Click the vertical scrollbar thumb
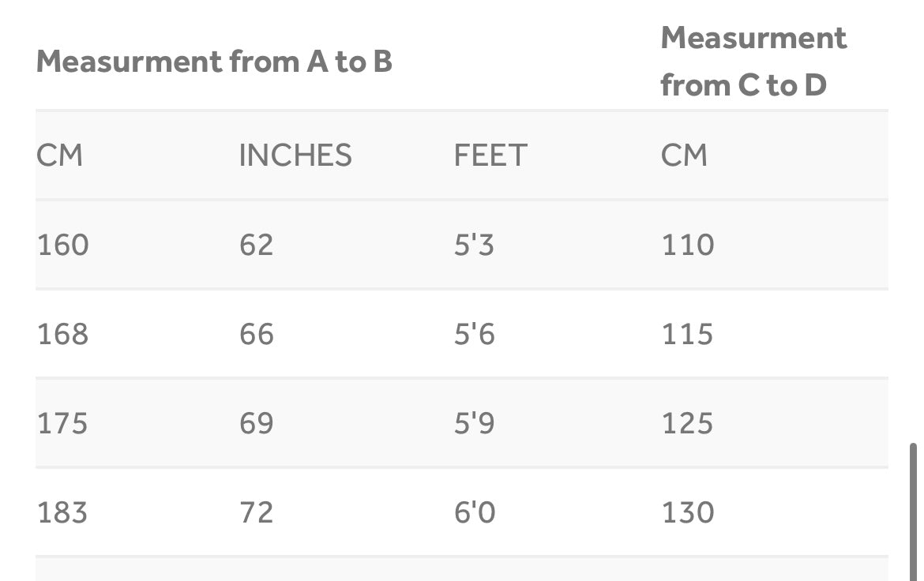The image size is (924, 581). (x=914, y=512)
